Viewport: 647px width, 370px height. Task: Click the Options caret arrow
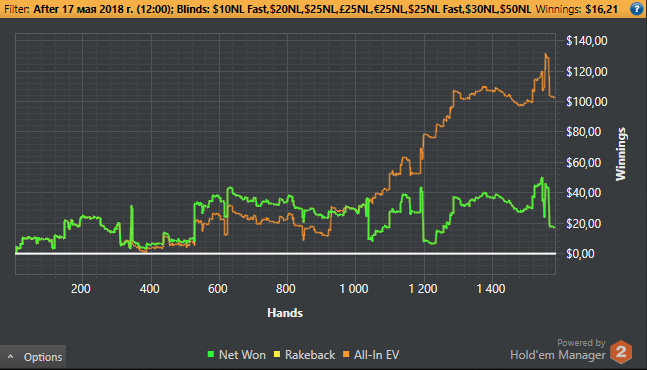point(11,357)
